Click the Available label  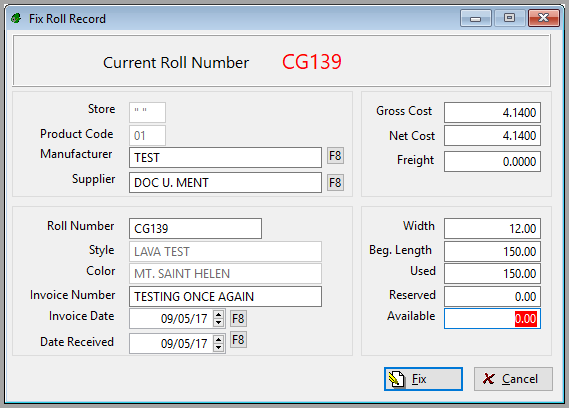411,316
